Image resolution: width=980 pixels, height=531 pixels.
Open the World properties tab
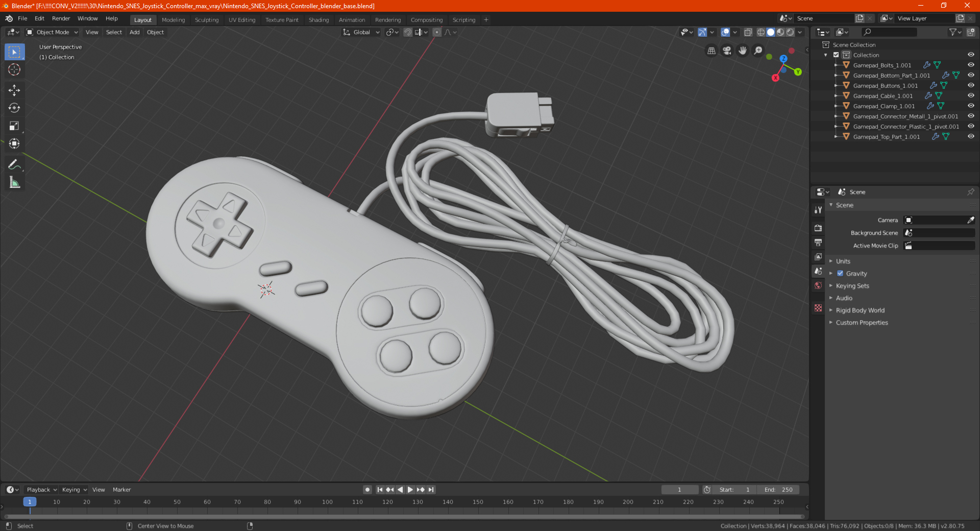tap(818, 285)
